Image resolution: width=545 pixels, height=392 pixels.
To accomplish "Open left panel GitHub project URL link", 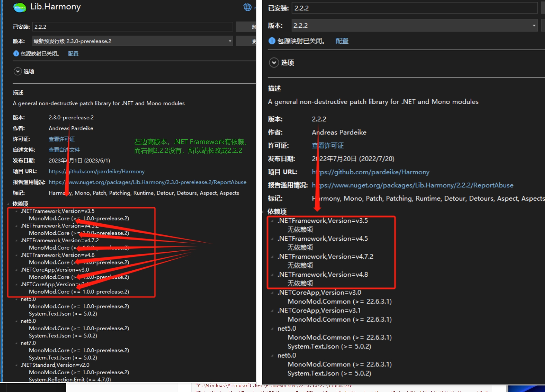I will point(96,172).
